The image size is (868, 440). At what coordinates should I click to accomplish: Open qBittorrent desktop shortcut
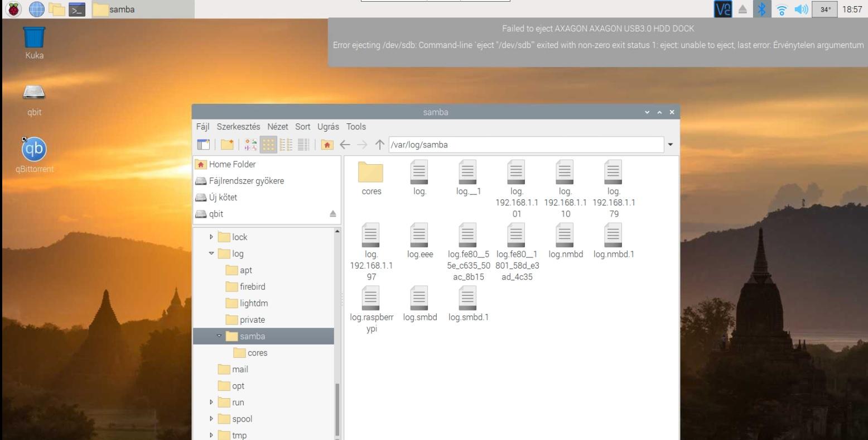(x=34, y=150)
